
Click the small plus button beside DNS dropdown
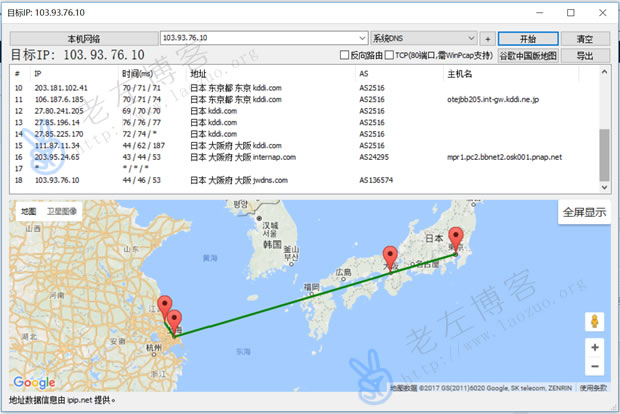tap(487, 38)
